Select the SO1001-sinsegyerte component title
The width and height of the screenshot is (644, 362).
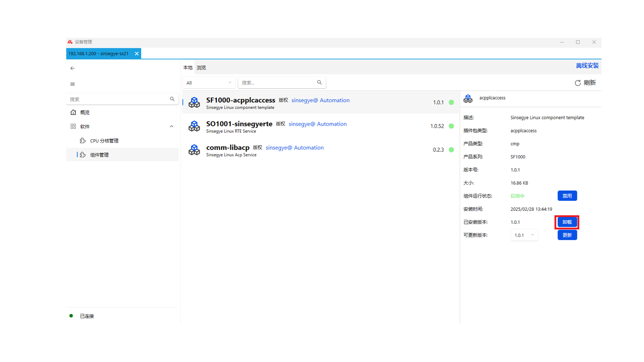tap(239, 124)
